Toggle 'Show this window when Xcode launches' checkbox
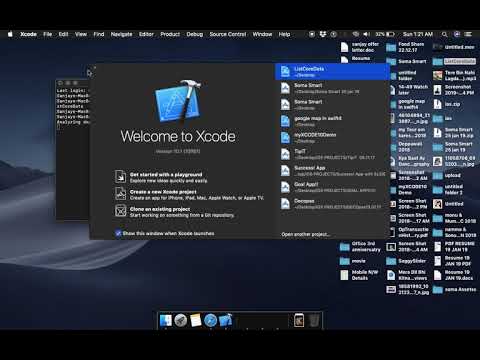The width and height of the screenshot is (480, 360). tap(118, 233)
